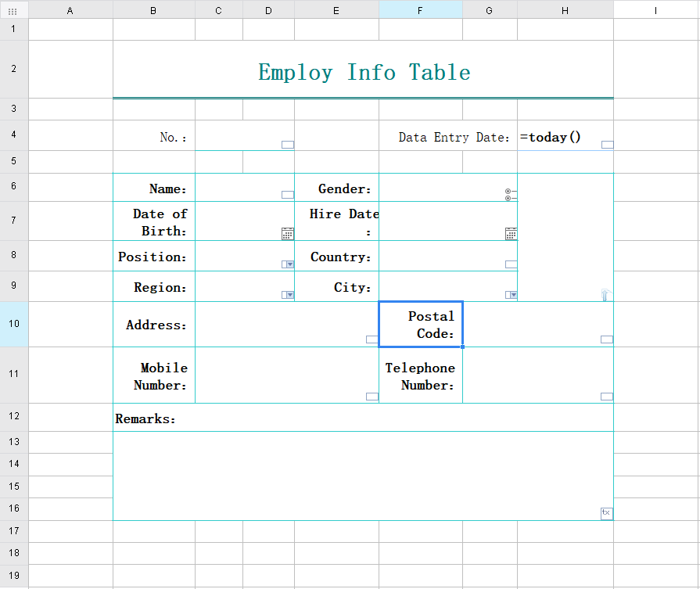Open the Region dropdown
This screenshot has width=700, height=589.
[x=289, y=294]
